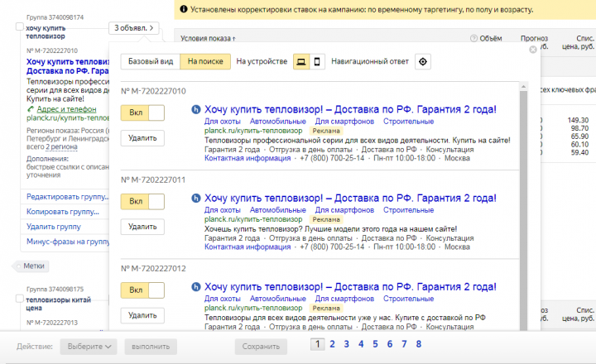Go to page 8

coord(419,344)
